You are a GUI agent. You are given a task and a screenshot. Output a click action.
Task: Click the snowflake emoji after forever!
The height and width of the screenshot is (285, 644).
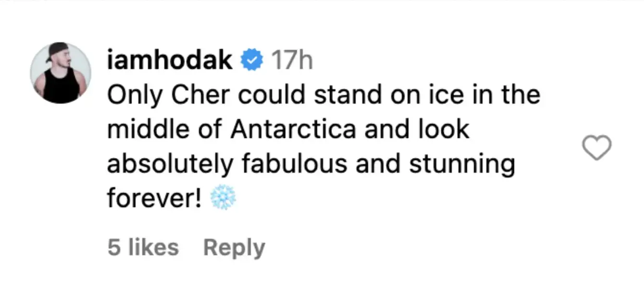pos(223,198)
